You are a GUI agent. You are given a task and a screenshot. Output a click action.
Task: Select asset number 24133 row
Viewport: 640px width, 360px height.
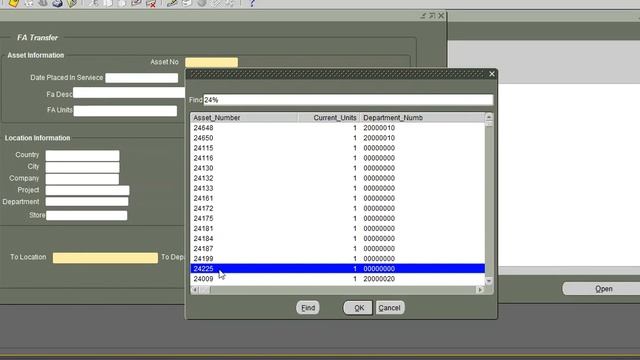[x=338, y=188]
